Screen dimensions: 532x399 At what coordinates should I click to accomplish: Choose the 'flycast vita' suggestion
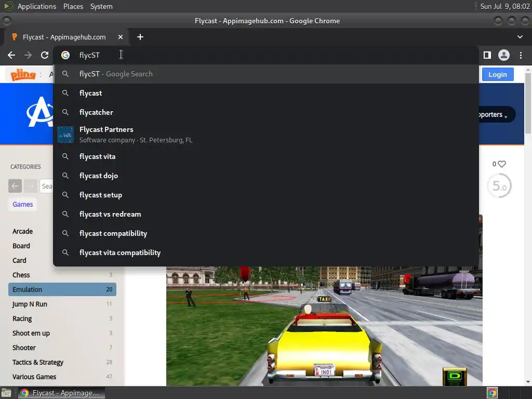point(266,156)
